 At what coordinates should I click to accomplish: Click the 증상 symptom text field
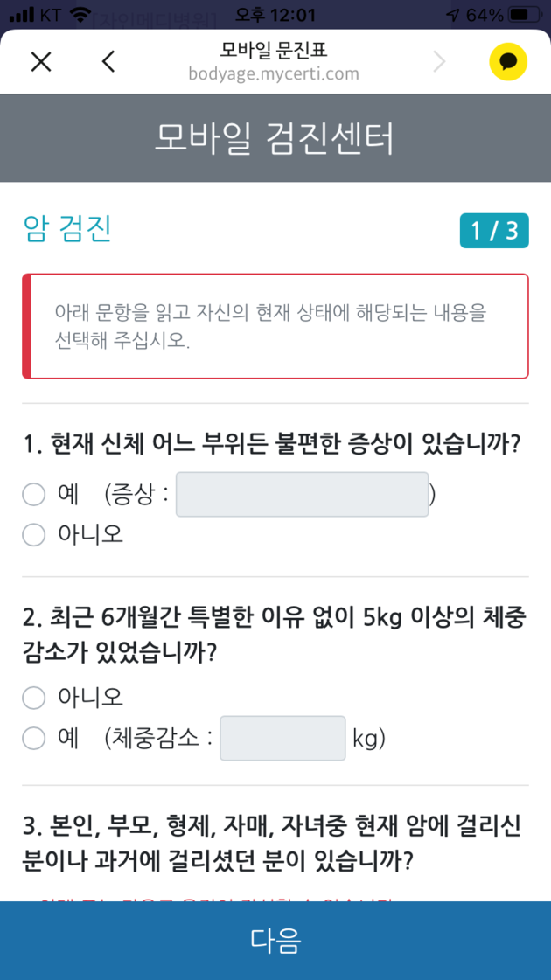pos(302,495)
